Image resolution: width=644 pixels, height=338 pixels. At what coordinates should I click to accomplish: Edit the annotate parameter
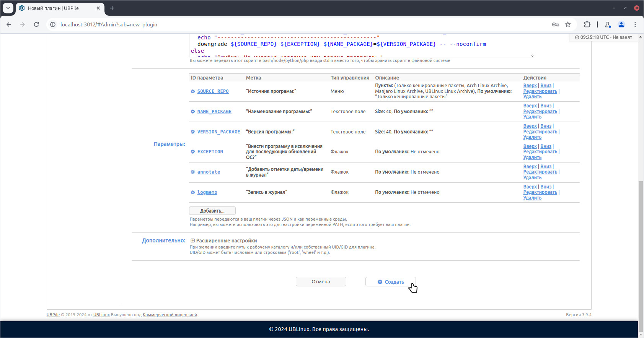pyautogui.click(x=540, y=172)
